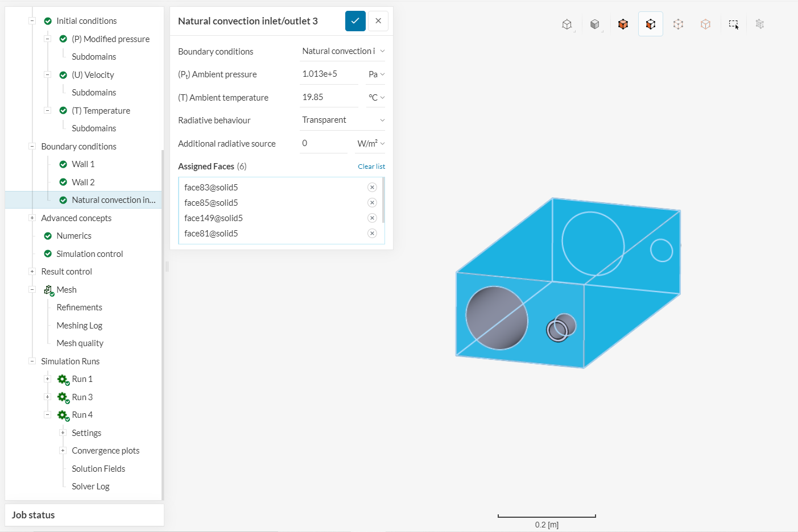Open Simulation control settings

click(90, 254)
